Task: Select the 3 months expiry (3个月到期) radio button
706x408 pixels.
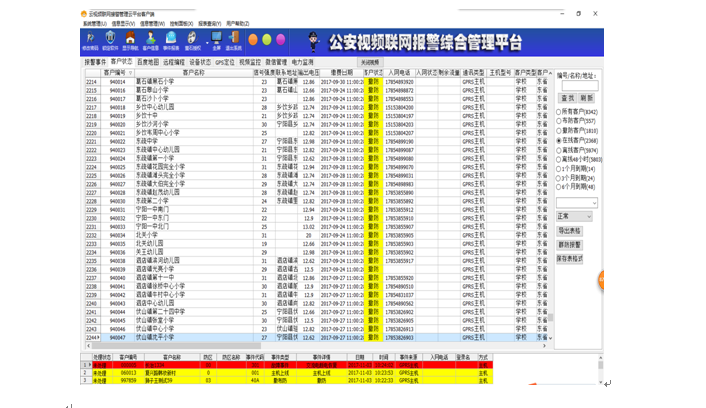Action: (x=559, y=178)
